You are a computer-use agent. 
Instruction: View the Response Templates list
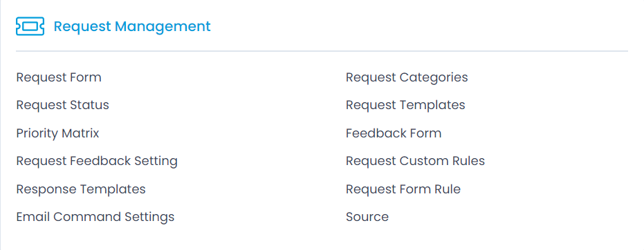pyautogui.click(x=81, y=189)
